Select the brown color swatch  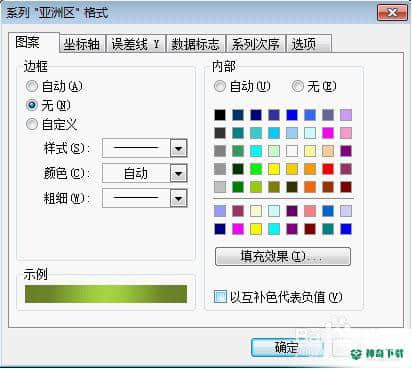pos(328,187)
